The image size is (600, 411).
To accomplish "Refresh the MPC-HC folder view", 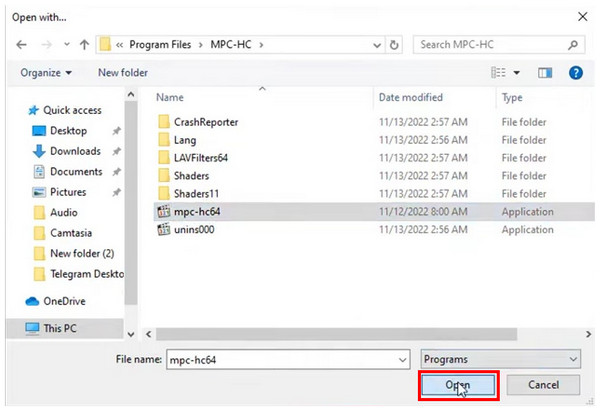I will click(394, 45).
